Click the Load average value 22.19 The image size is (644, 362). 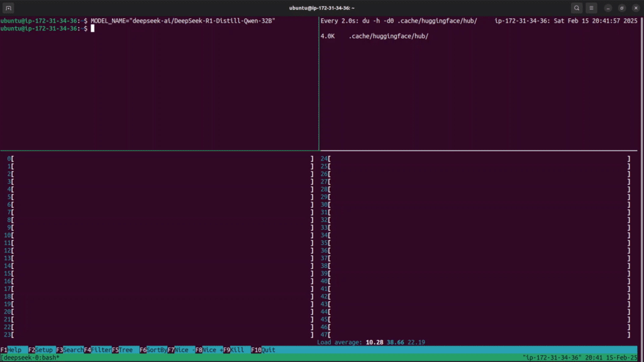coord(416,343)
